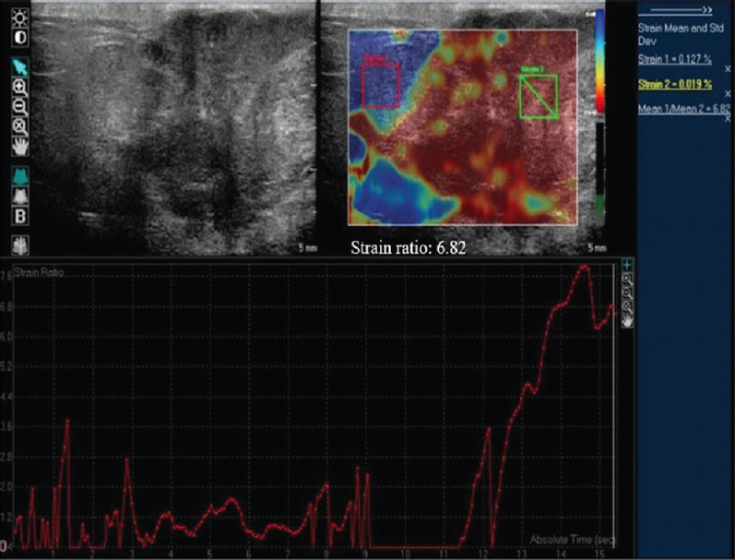Click the 'Strain Ratio' graph axis label
The image size is (735, 560).
click(x=39, y=272)
